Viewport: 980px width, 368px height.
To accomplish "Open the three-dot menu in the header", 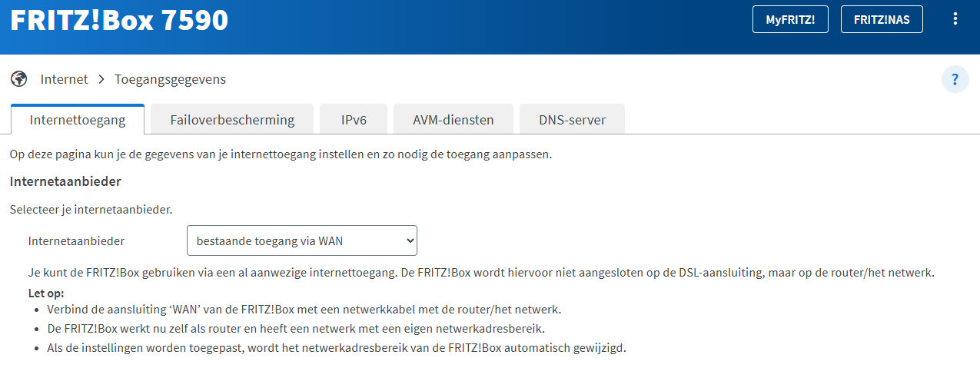I will pyautogui.click(x=955, y=19).
